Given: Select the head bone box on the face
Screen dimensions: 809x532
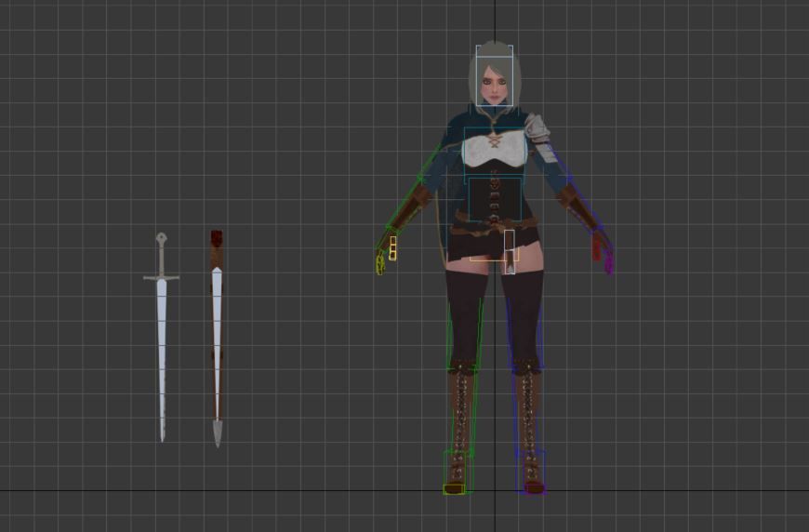Looking at the screenshot, I should click(x=494, y=76).
